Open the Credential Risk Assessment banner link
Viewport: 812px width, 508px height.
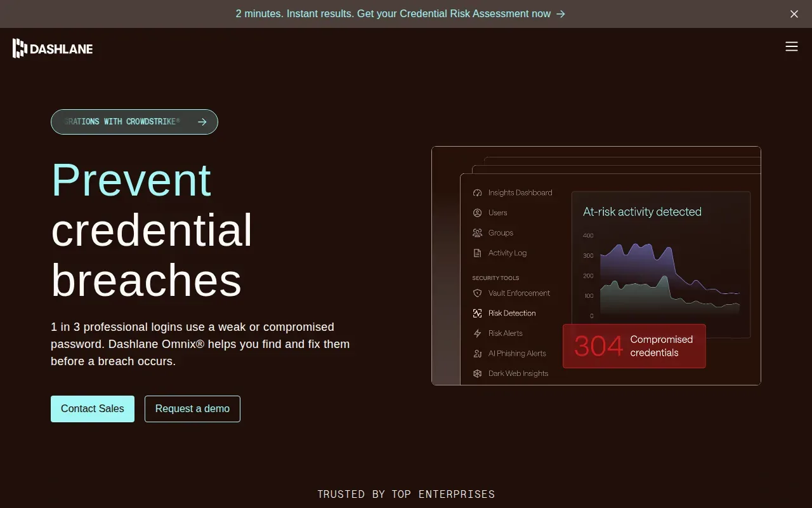[400, 14]
